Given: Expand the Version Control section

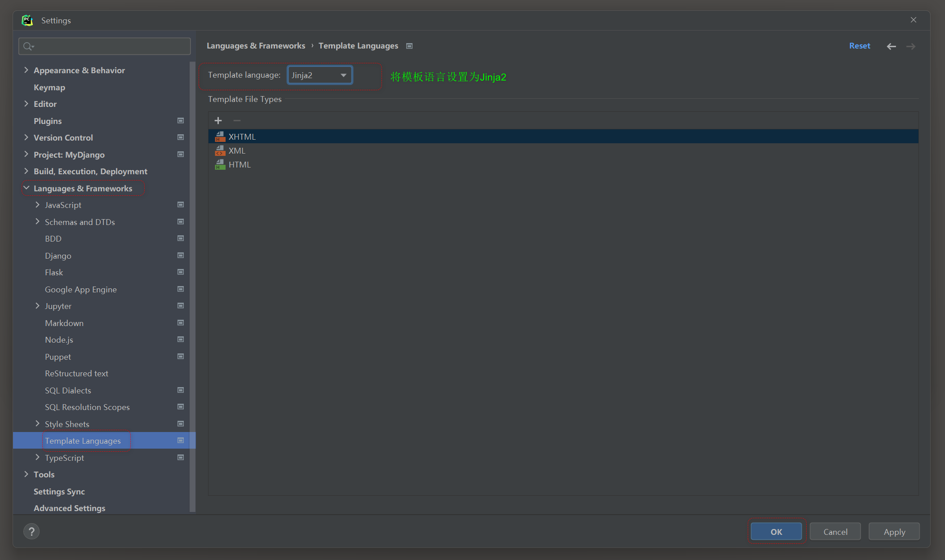Looking at the screenshot, I should click(x=26, y=137).
